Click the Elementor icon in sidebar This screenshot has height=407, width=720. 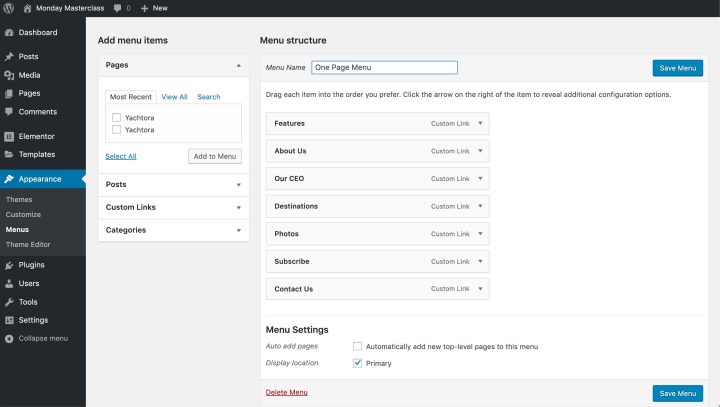[x=9, y=136]
